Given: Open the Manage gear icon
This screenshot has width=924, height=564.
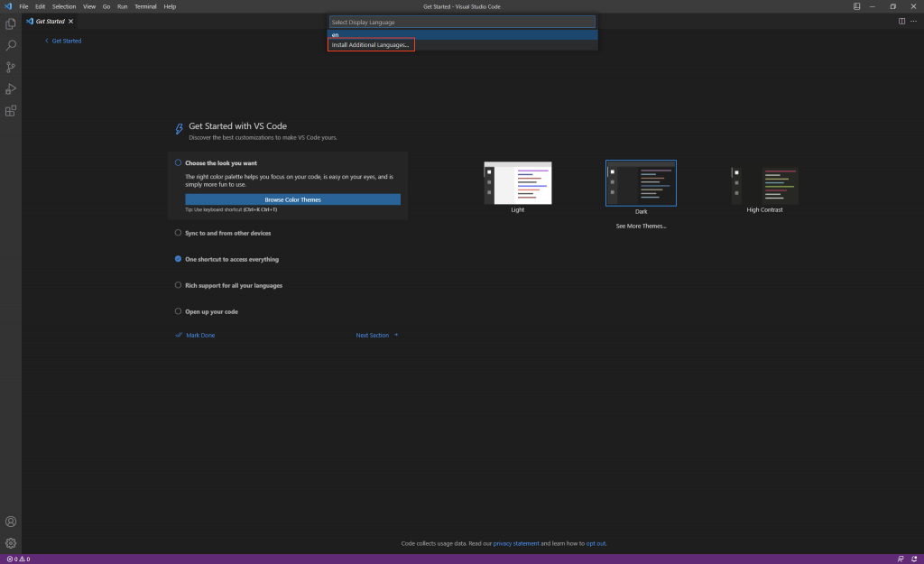Looking at the screenshot, I should click(x=11, y=543).
